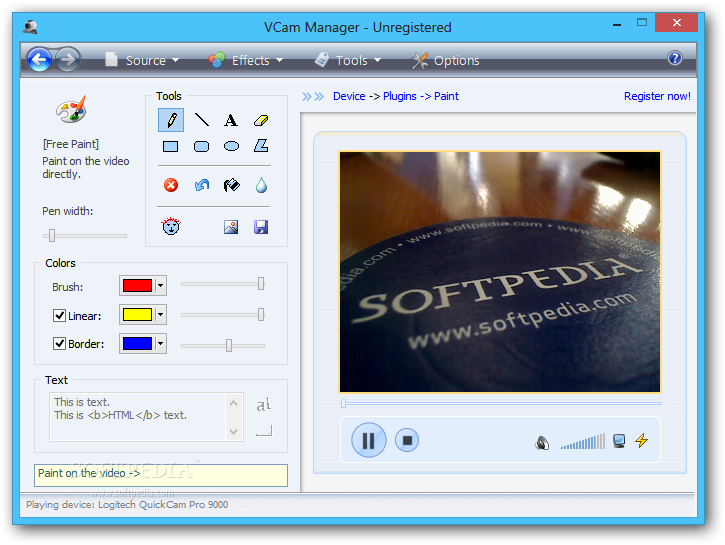
Task: Click the text font 'a' icon
Action: 264,405
